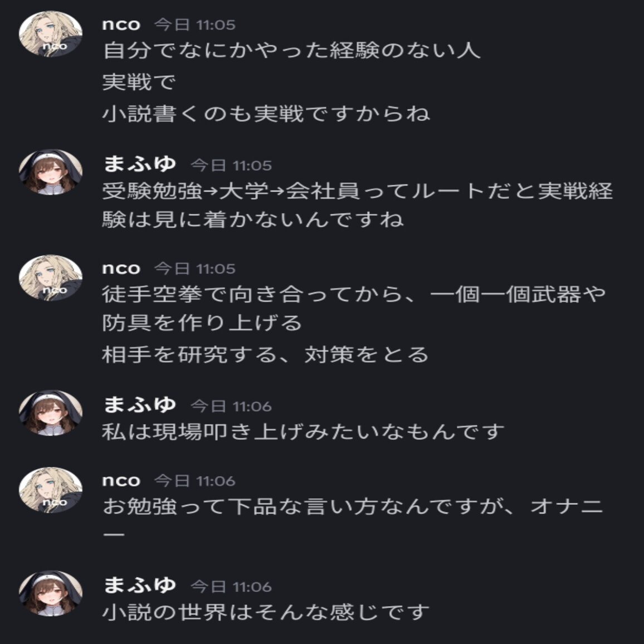
Task: Click nco's avatar beside the お勉強 message
Action: pos(51,490)
